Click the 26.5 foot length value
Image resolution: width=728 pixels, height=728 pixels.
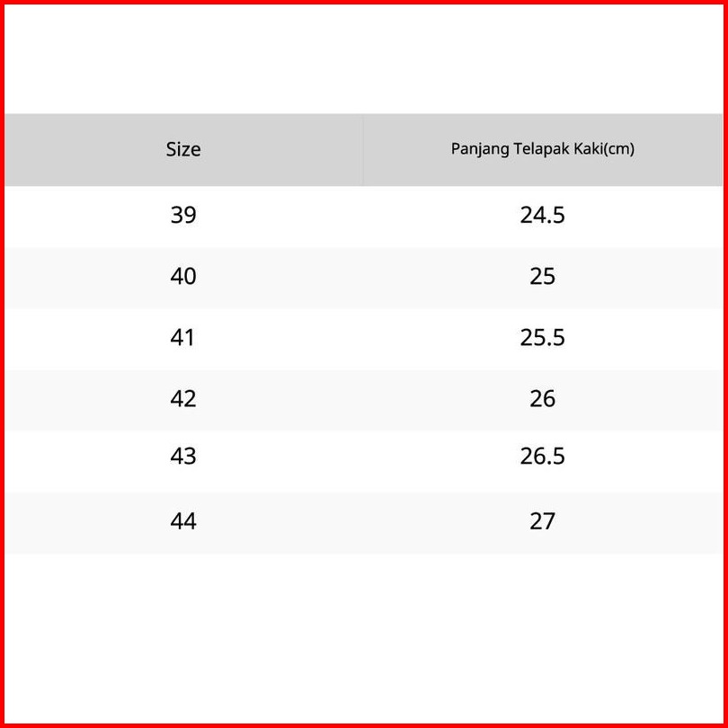[542, 457]
